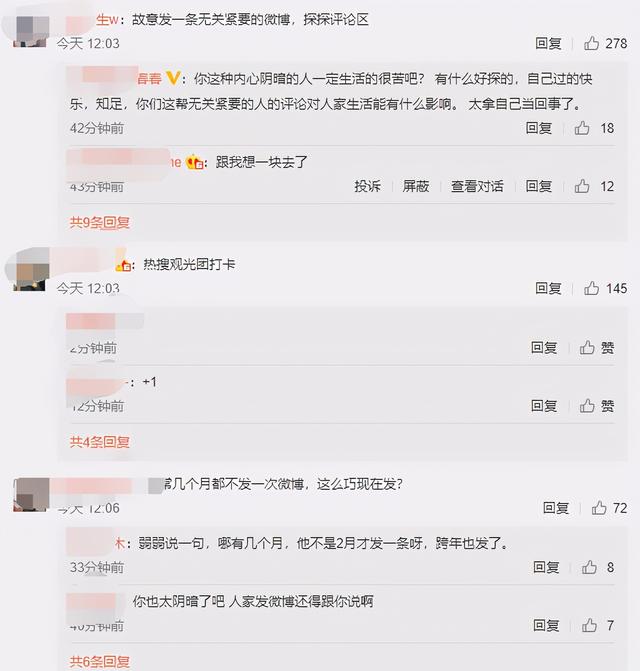Like the comment with 278 likes
Image resolution: width=640 pixels, height=671 pixels.
[605, 43]
